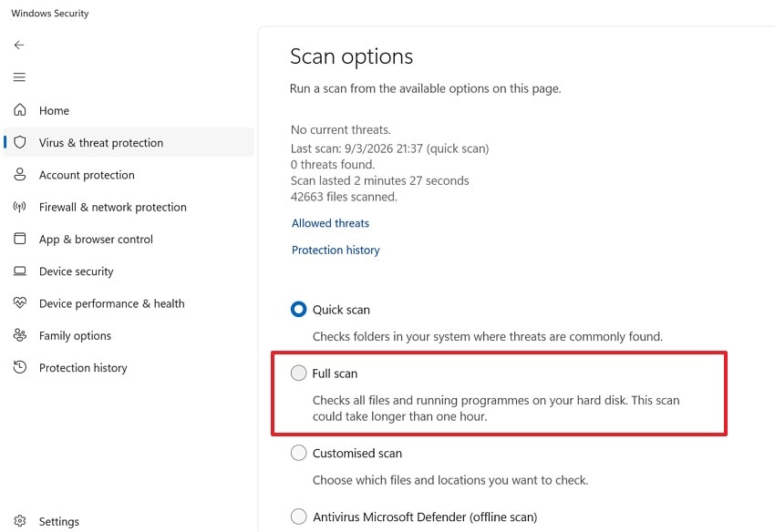775x532 pixels.
Task: Switch to Protection history in the sidebar
Action: click(81, 367)
